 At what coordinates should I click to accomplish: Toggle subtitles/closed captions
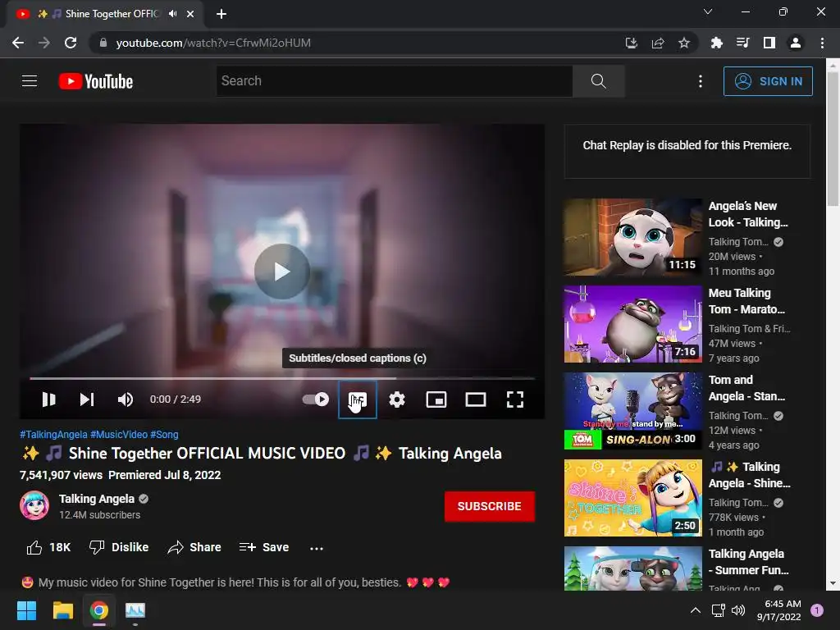click(358, 399)
